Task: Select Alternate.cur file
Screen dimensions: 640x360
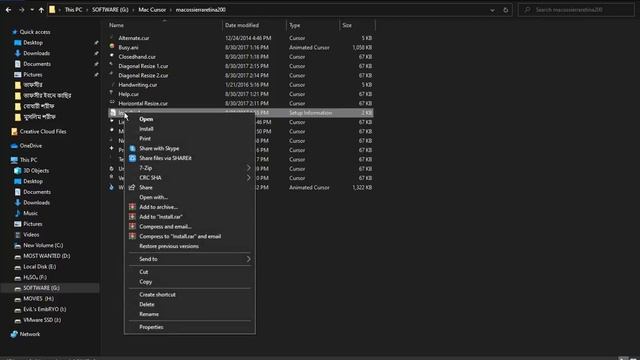Action: click(134, 38)
